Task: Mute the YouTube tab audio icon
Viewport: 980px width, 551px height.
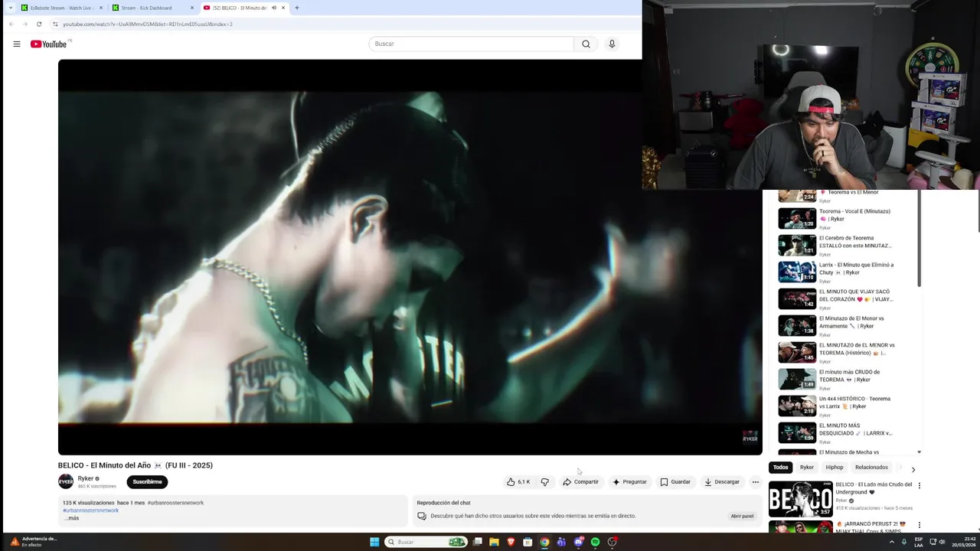Action: click(273, 8)
